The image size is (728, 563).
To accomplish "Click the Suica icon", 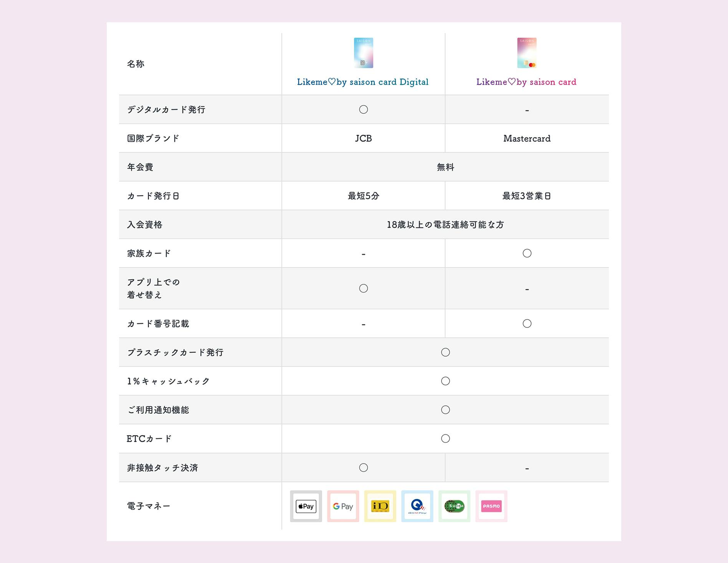I will tap(454, 506).
